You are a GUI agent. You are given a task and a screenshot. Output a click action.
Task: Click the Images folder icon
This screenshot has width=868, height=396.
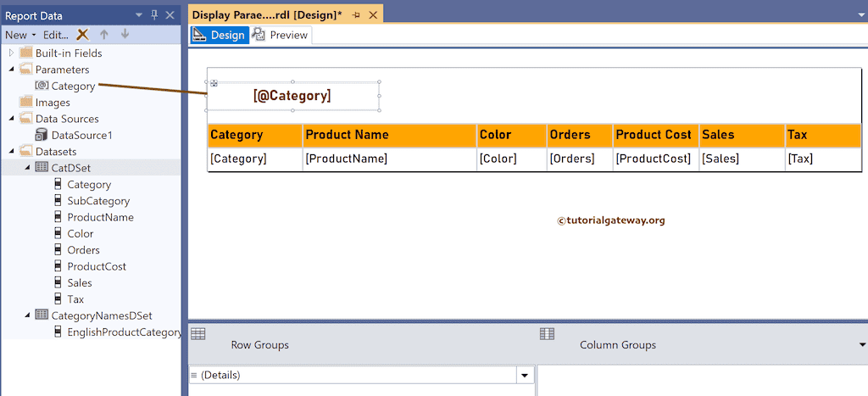(25, 103)
